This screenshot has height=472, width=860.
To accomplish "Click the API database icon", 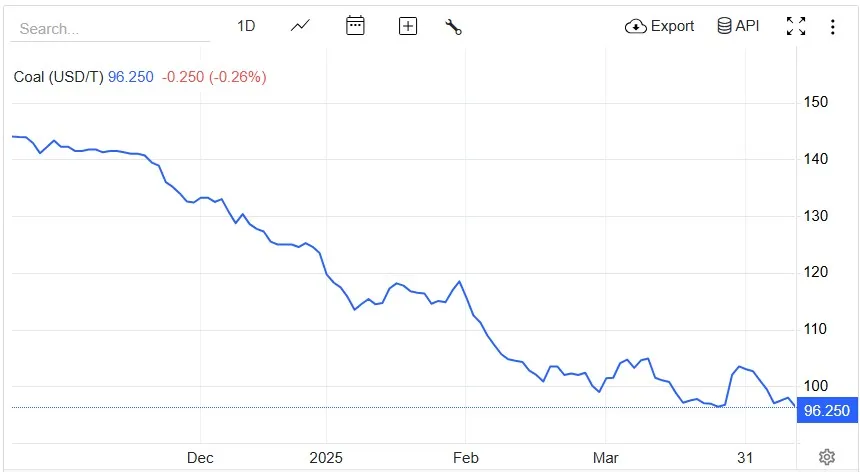I will (724, 26).
